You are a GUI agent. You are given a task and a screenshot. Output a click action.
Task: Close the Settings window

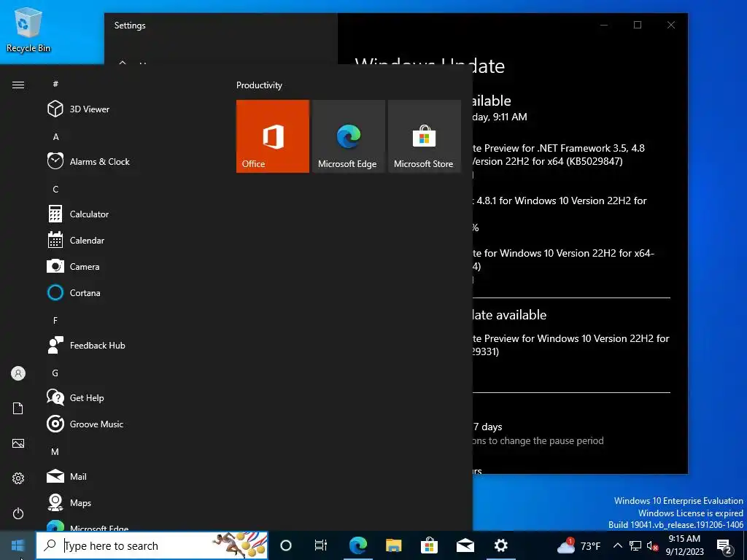tap(671, 25)
